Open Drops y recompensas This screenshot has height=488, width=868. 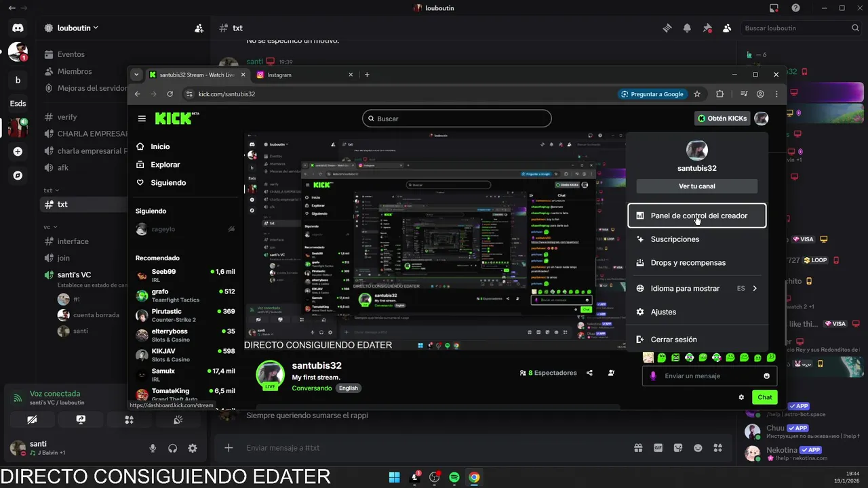tap(697, 263)
